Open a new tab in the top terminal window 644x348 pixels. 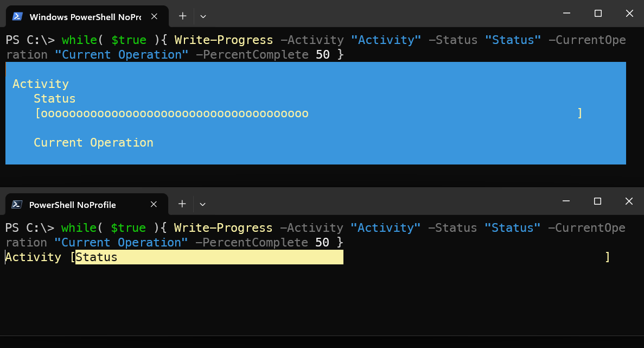click(182, 16)
